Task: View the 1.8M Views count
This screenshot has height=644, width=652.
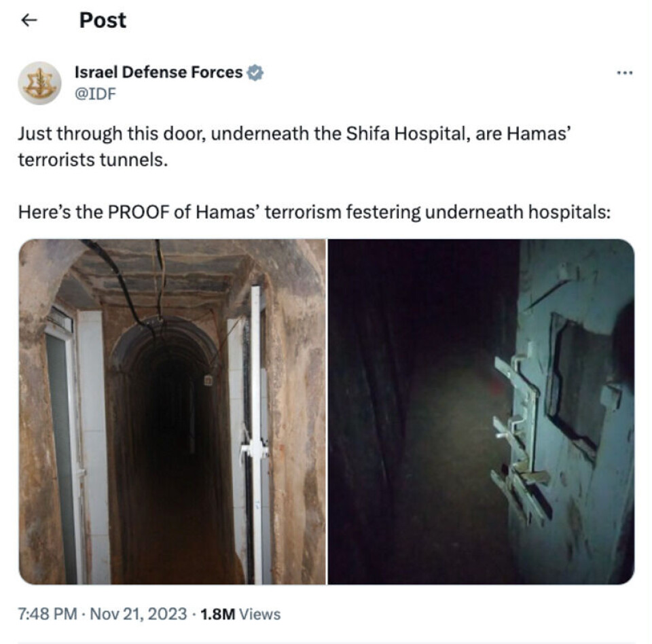Action: point(240,614)
